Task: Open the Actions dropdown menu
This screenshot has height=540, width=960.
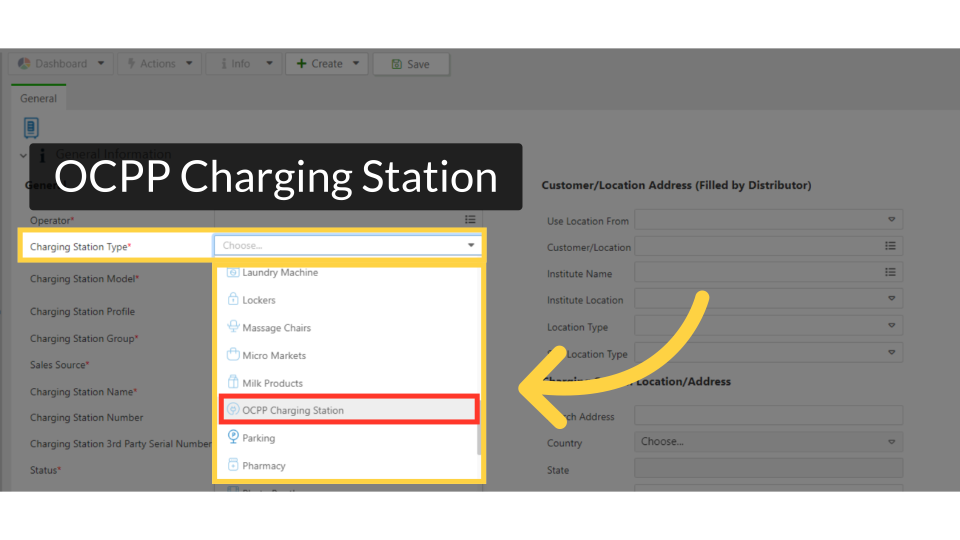Action: coord(159,64)
